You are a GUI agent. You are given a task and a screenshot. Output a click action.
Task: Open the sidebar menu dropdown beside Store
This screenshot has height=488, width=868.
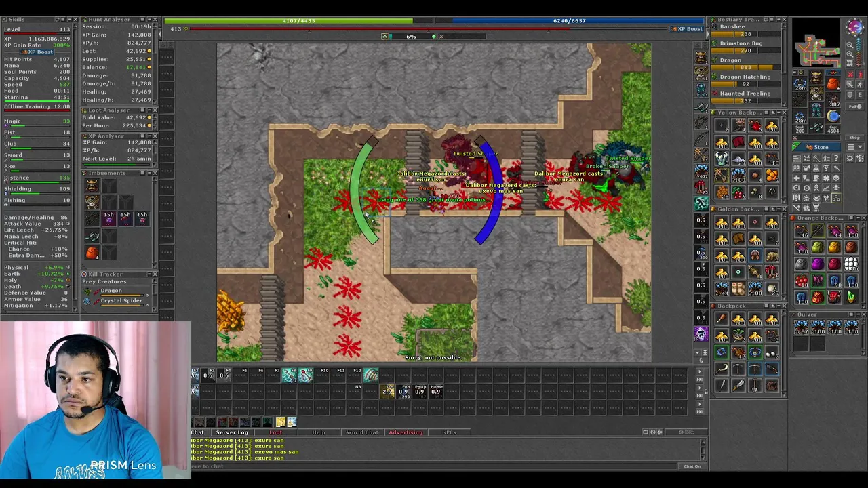854,147
